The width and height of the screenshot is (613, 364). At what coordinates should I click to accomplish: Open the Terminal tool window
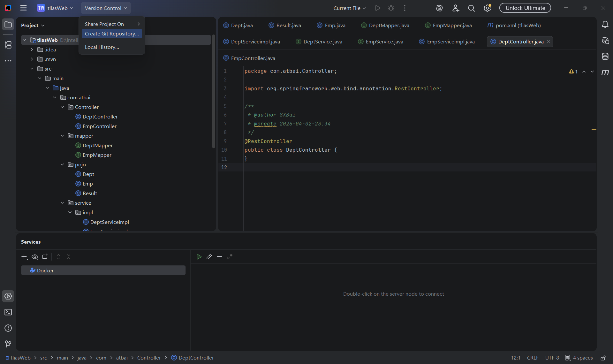(8, 312)
